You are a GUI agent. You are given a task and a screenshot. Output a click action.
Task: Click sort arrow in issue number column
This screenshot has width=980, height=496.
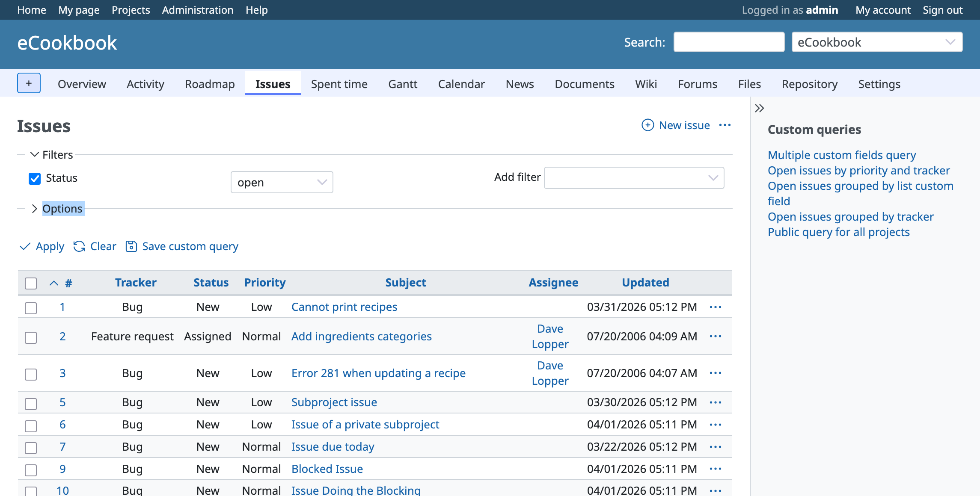[x=54, y=283]
